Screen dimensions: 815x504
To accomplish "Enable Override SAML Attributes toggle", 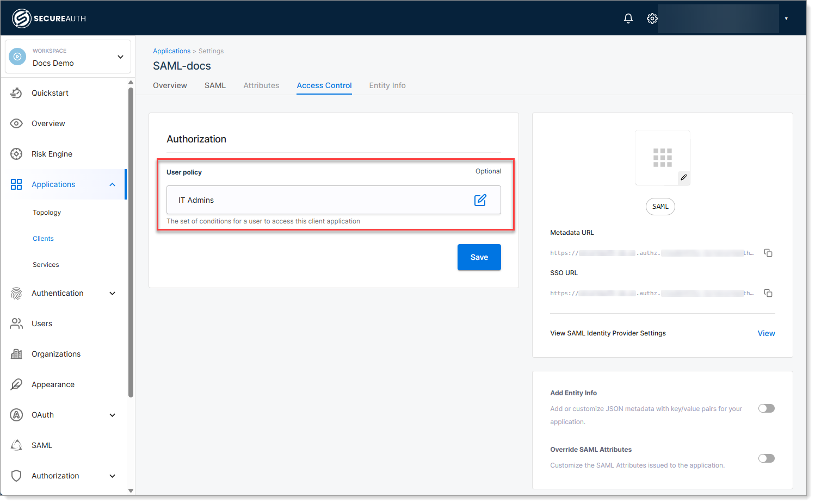I will click(x=767, y=458).
